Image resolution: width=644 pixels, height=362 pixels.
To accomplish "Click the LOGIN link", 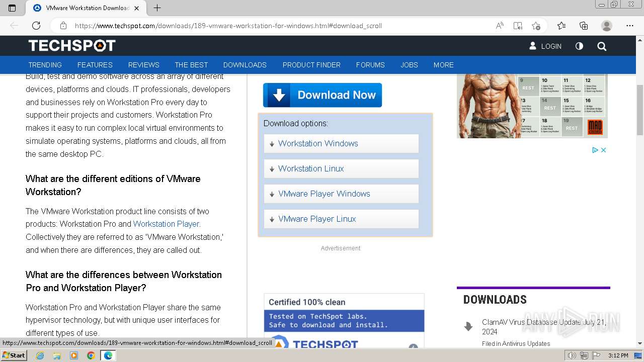I will point(545,46).
